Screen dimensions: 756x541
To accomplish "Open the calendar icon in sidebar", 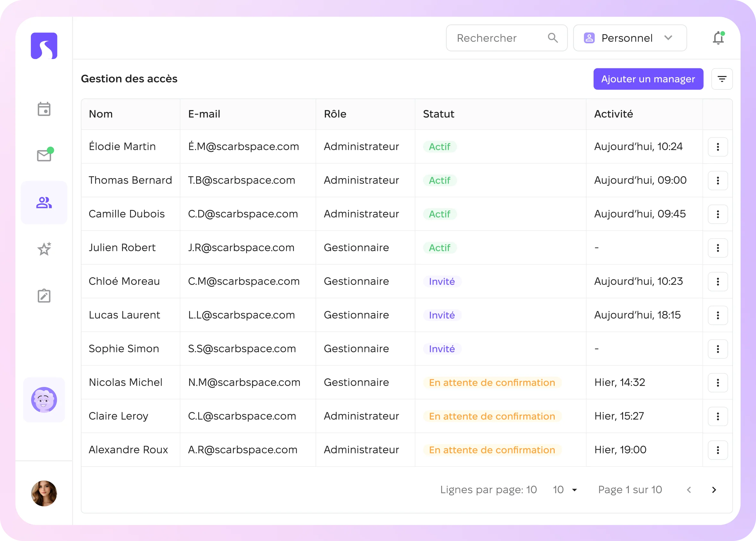I will [44, 109].
